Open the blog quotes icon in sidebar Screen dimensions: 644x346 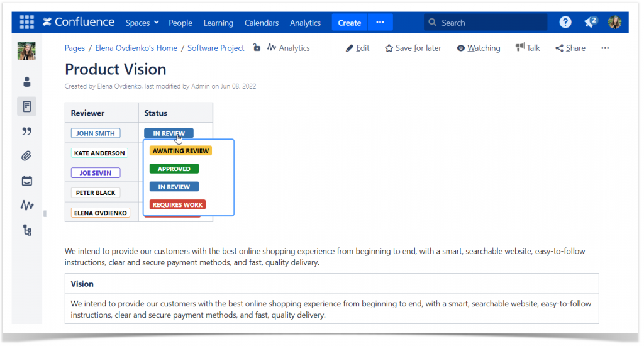(26, 131)
